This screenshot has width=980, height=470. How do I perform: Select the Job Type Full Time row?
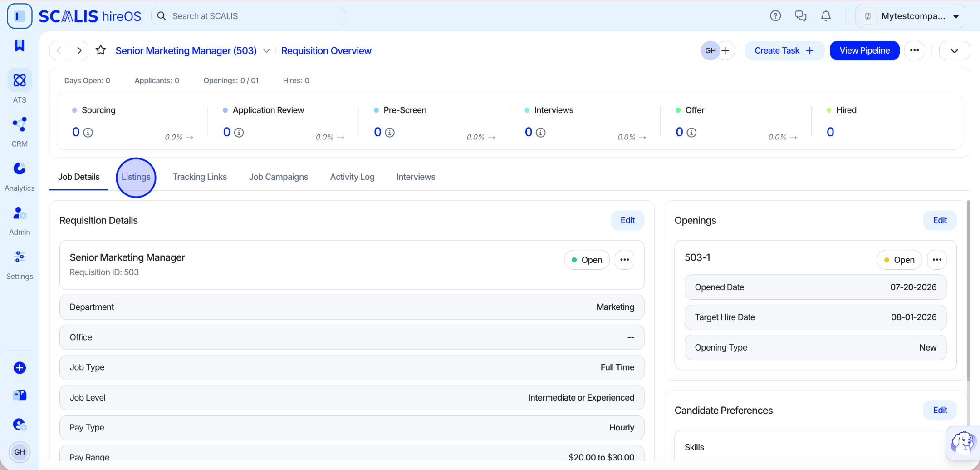click(x=352, y=367)
